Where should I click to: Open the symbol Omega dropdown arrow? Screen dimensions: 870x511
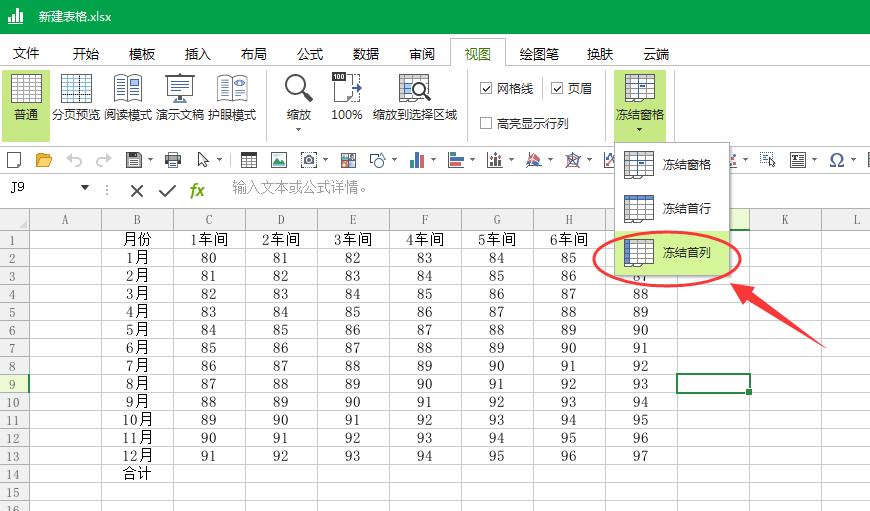(x=853, y=160)
